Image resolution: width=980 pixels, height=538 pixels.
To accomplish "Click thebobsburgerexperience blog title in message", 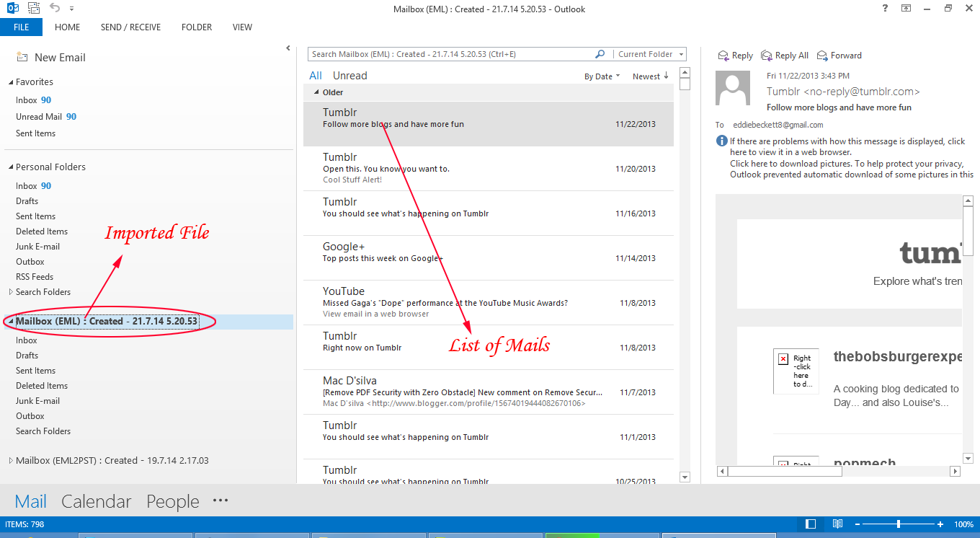I will coord(898,356).
